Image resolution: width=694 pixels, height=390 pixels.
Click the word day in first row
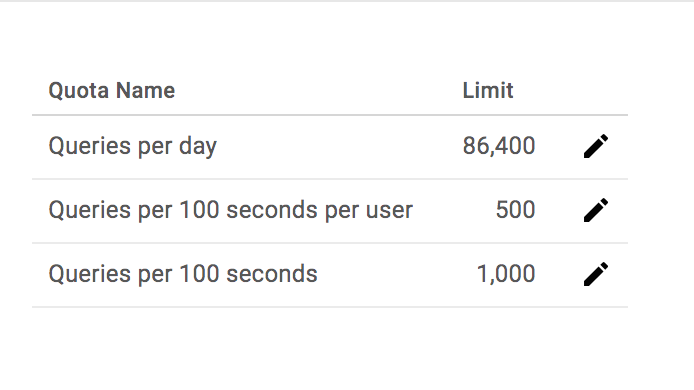coord(198,147)
